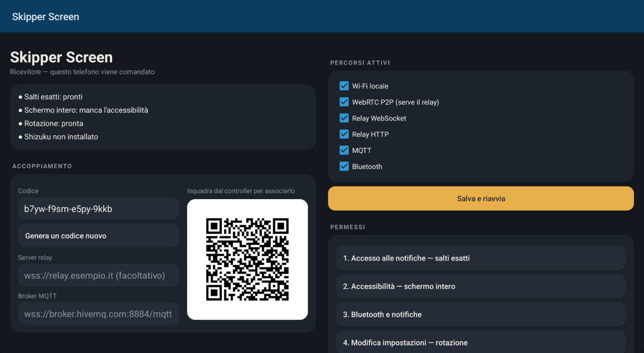
Task: Click 'Inquadra dal controller per associarlo' label
Action: point(241,191)
